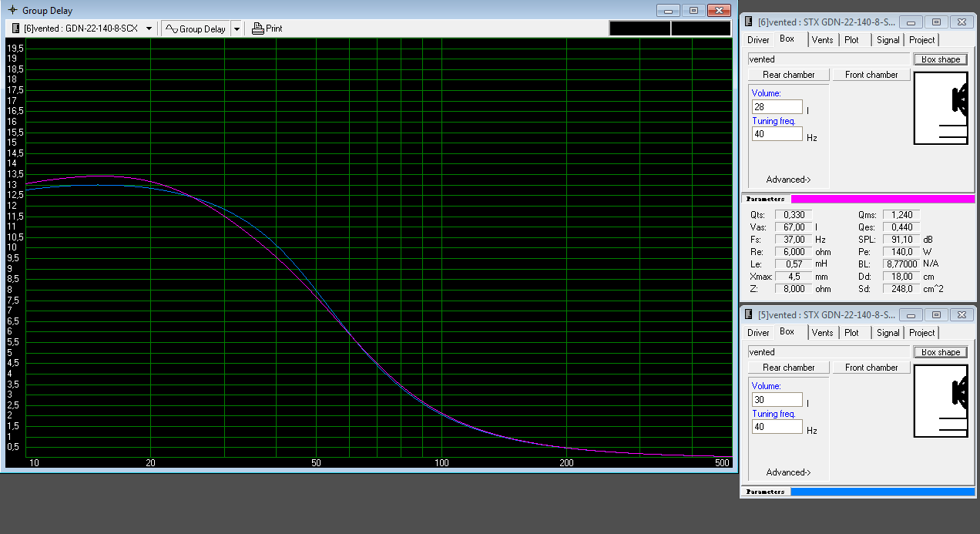Click the [6]vented window title icon
The width and height of the screenshot is (980, 534).
click(750, 22)
